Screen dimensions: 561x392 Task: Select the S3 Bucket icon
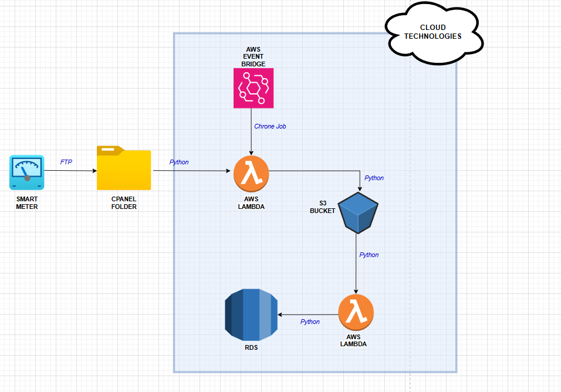[x=357, y=213]
